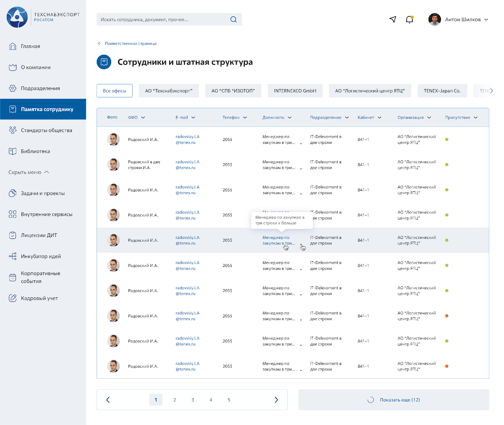Switch to the INTERNEXCO GmbH tab
This screenshot has height=425, width=504.
(x=295, y=91)
